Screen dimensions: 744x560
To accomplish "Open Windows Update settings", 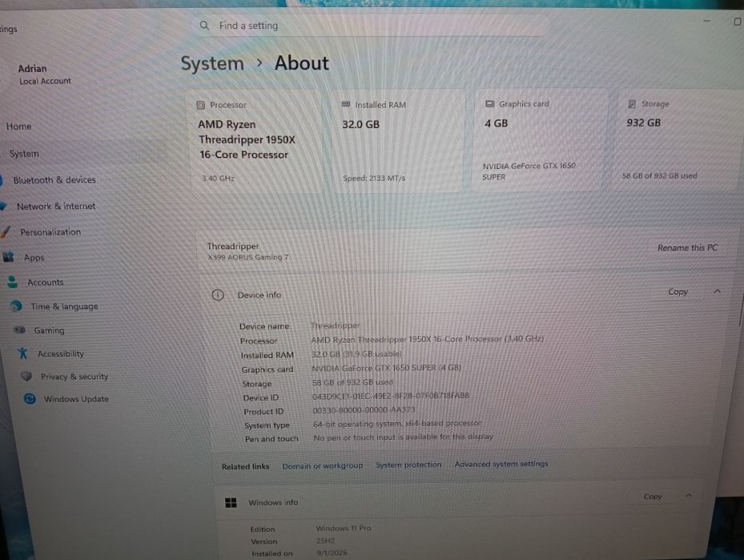I will coord(76,399).
